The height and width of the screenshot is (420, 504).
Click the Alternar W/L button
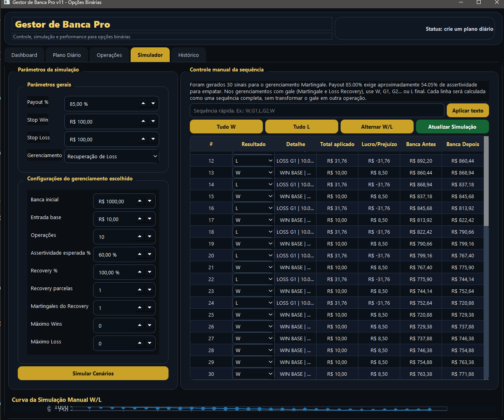pos(377,127)
